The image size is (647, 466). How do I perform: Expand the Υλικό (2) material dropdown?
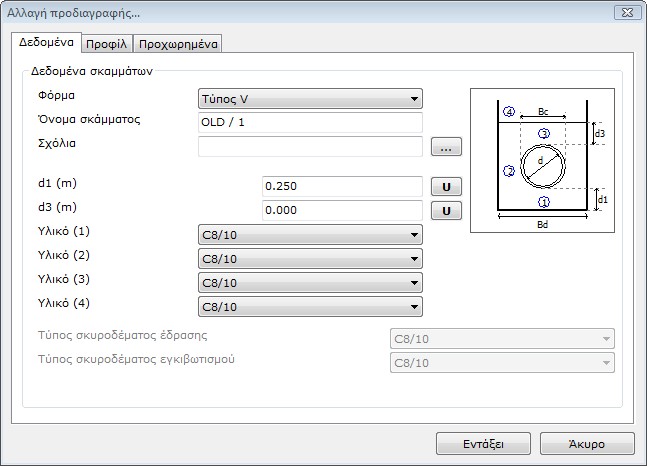pos(310,259)
